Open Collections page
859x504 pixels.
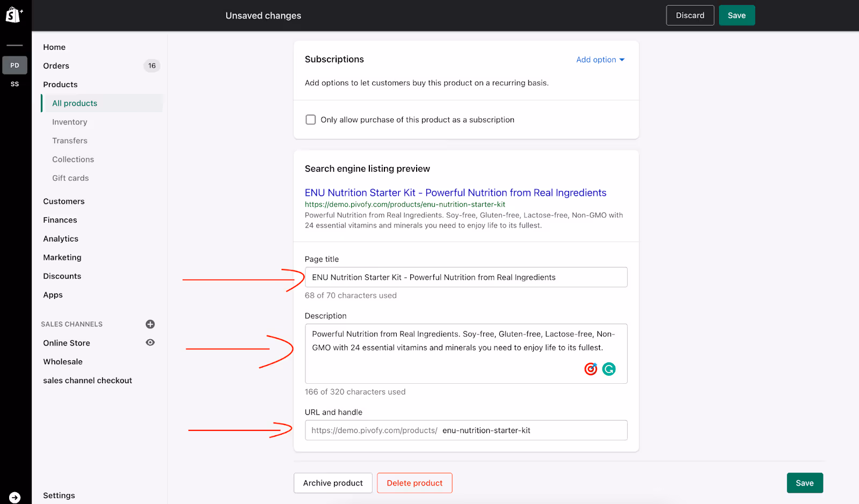coord(73,159)
